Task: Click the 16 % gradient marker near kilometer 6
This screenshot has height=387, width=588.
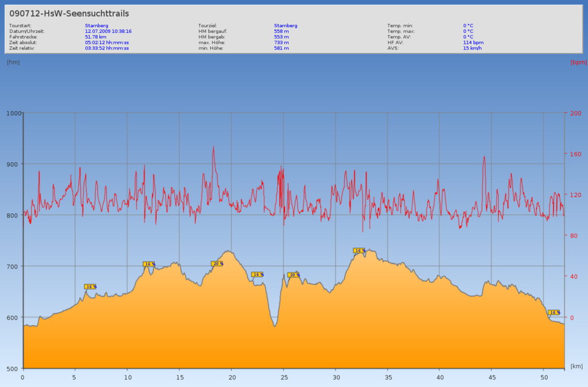Action: (x=90, y=287)
